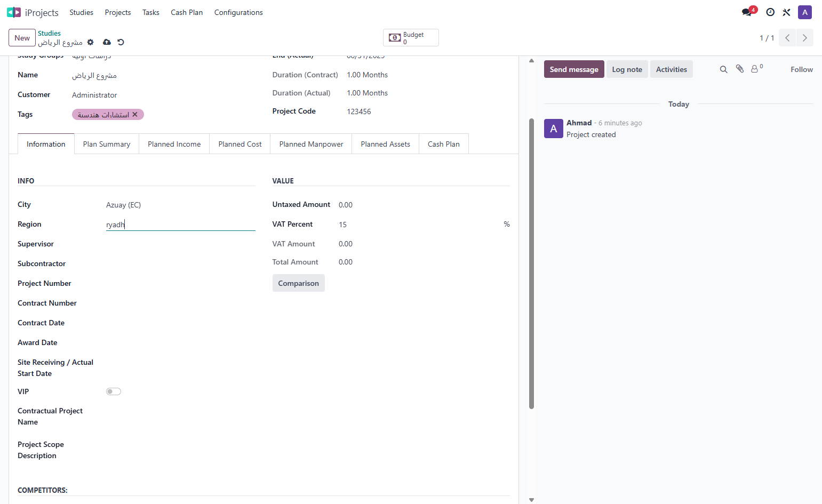This screenshot has height=504, width=822.
Task: Open the user avatar menu in top bar
Action: click(x=805, y=12)
